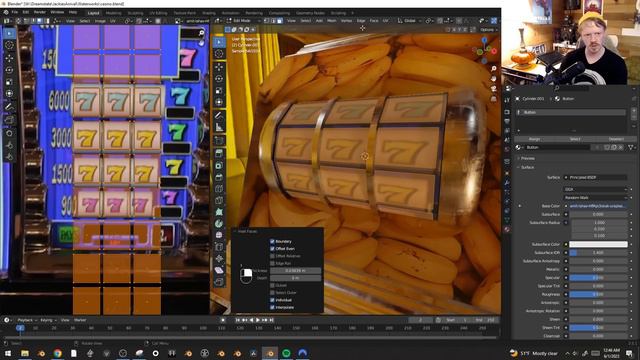
Task: Open Material properties tab icon
Action: click(507, 230)
